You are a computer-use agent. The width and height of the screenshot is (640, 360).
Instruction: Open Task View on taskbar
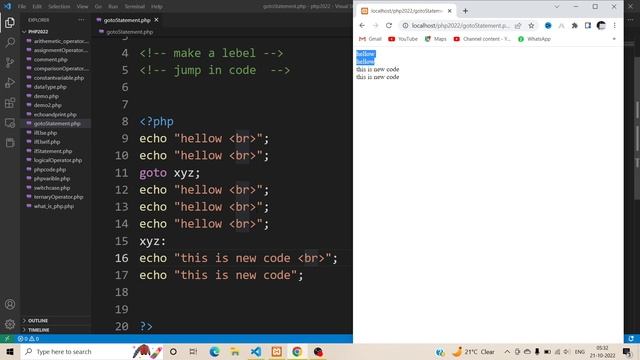tap(193, 351)
